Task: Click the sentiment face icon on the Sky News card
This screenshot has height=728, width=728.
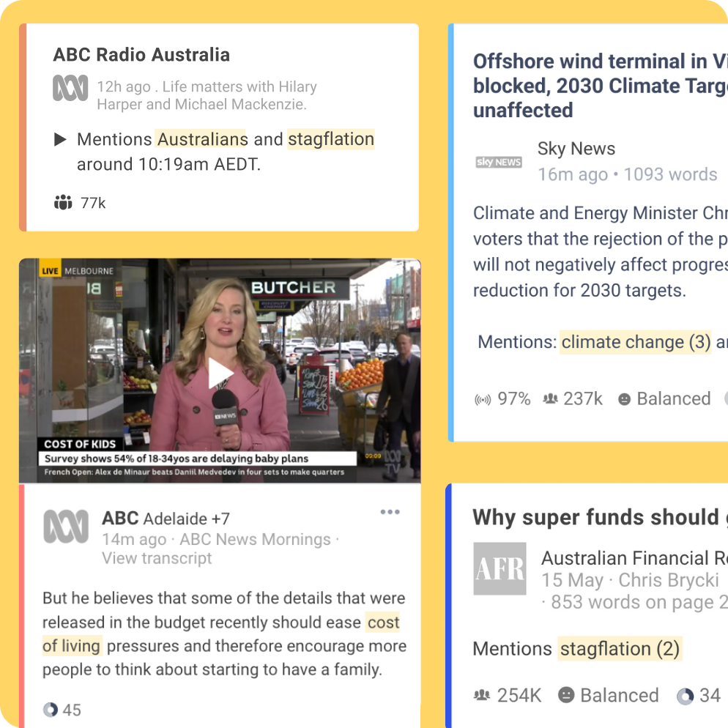Action: pyautogui.click(x=625, y=399)
